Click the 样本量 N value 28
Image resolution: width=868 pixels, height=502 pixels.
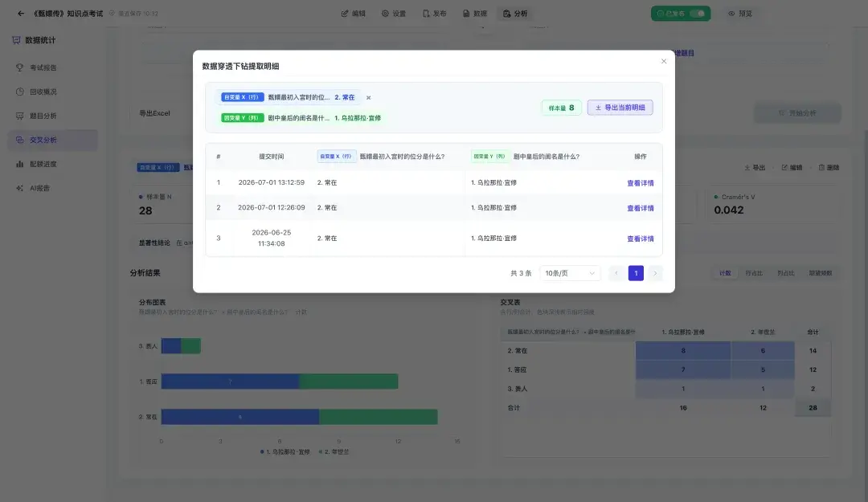coord(145,211)
